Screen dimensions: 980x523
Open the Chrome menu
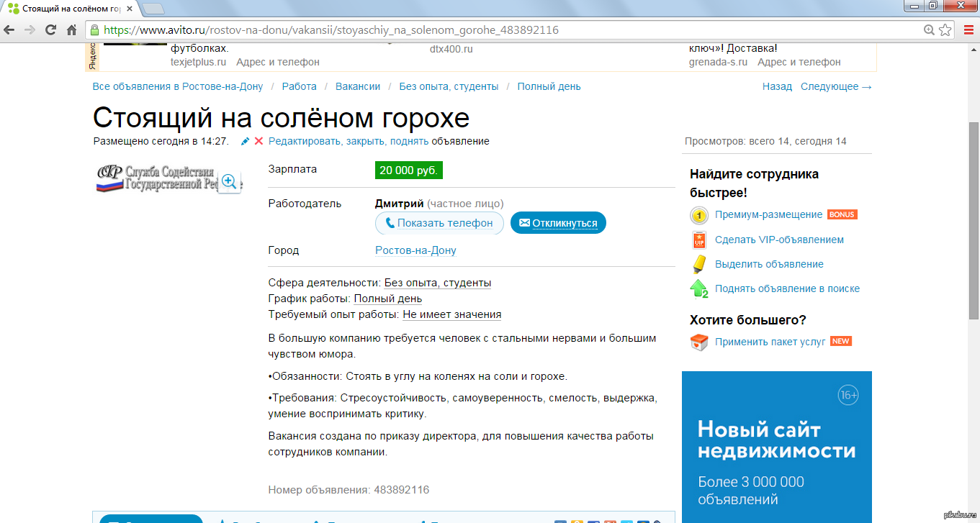click(x=967, y=30)
